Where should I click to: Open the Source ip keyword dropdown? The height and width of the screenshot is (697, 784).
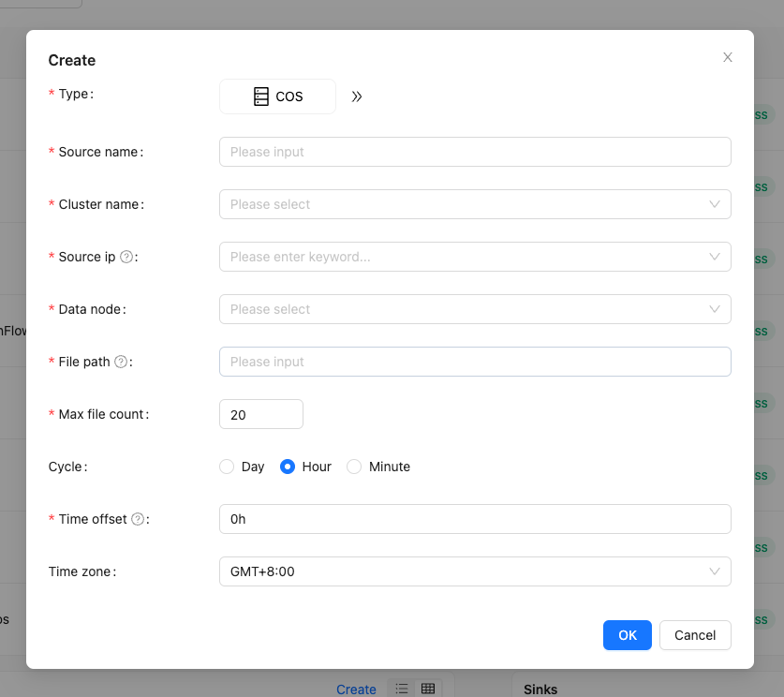click(x=474, y=257)
